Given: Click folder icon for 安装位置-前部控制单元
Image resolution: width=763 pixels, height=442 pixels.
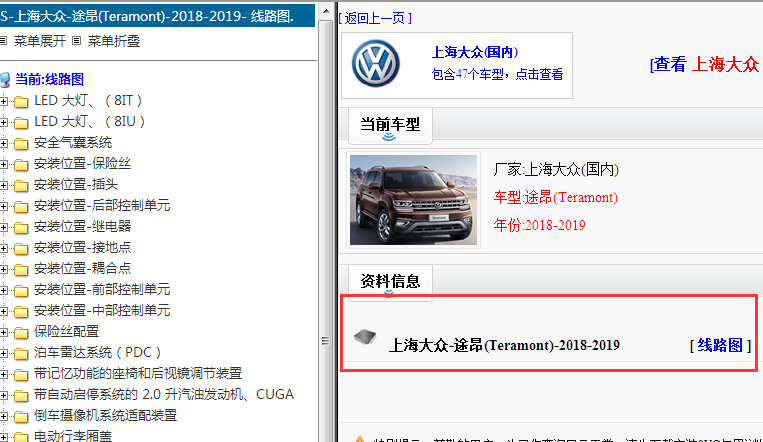Looking at the screenshot, I should 21,291.
